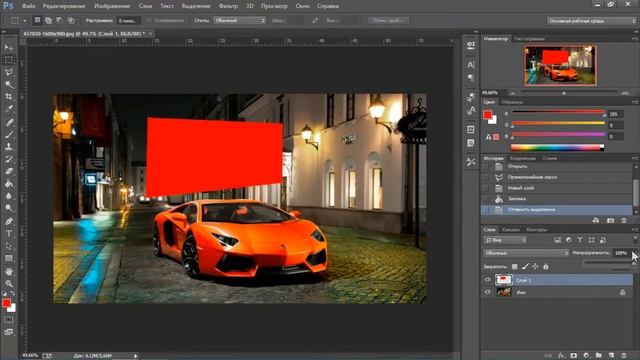Select the Hand tool
This screenshot has width=640, height=360.
[x=9, y=271]
